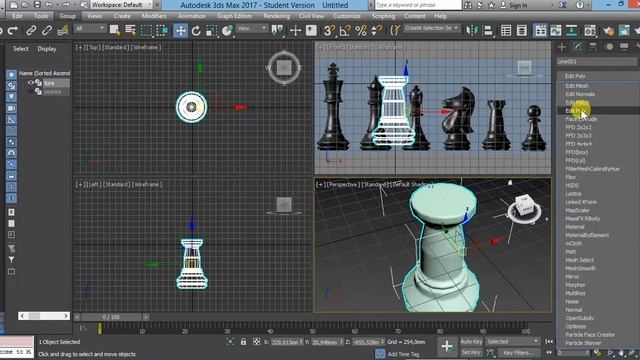Toggle Angle Snap
The image size is (640, 360).
[x=345, y=31]
